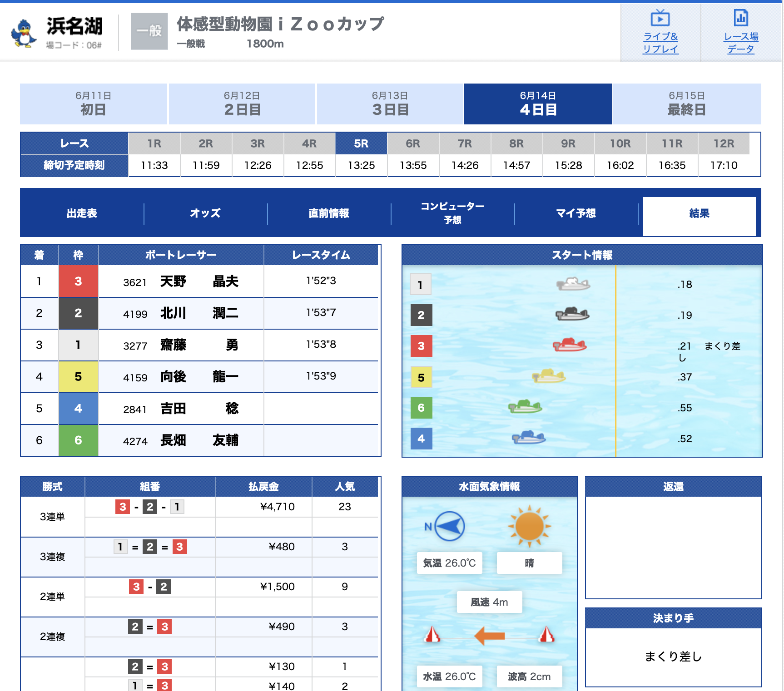
Task: Click the 3連単 payout ¥4,710
Action: tap(277, 507)
